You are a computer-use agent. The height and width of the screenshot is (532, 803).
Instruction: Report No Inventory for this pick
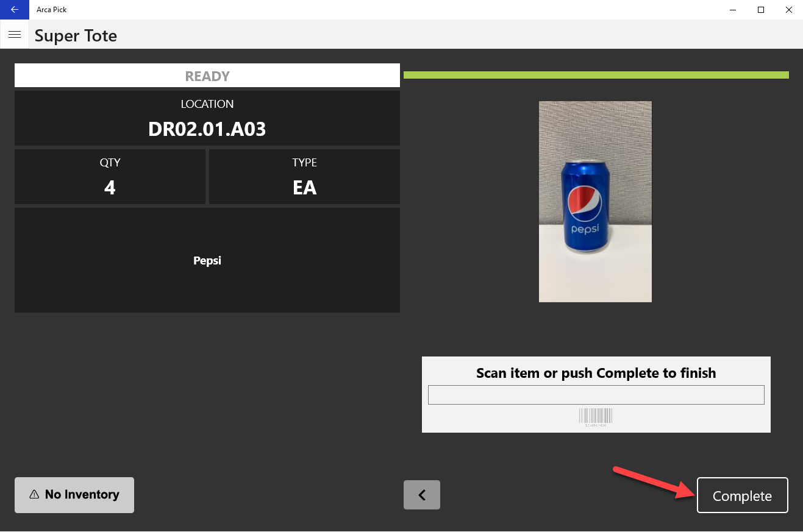click(74, 495)
